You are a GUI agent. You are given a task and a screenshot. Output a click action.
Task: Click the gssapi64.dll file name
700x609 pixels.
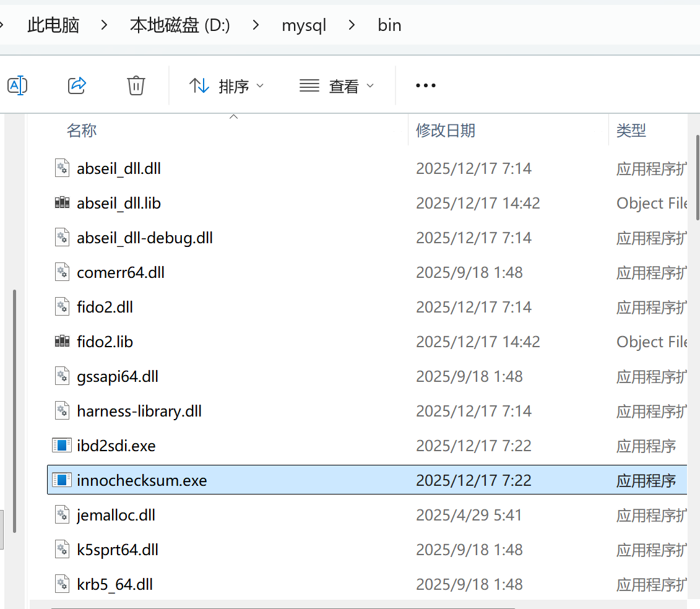118,377
